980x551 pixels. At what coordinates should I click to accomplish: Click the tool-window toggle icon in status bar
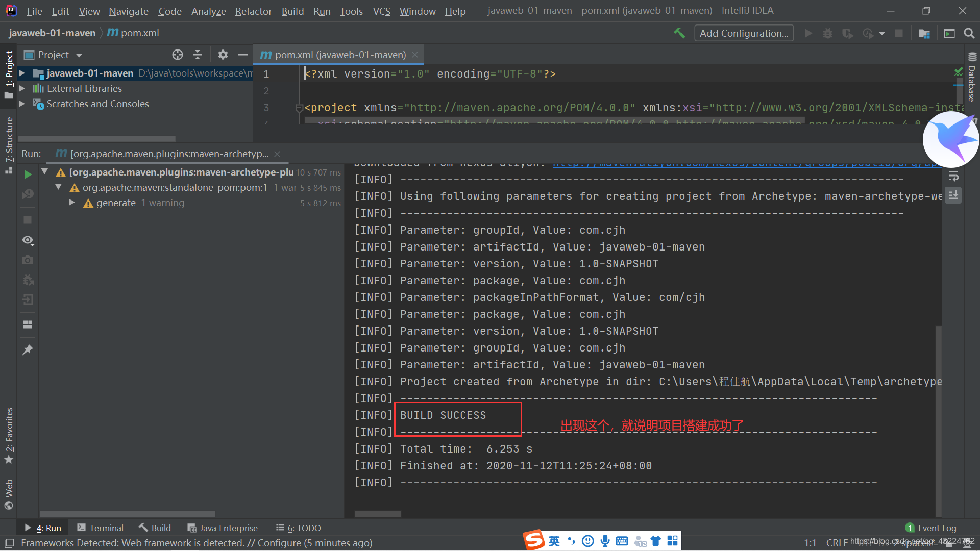click(9, 543)
